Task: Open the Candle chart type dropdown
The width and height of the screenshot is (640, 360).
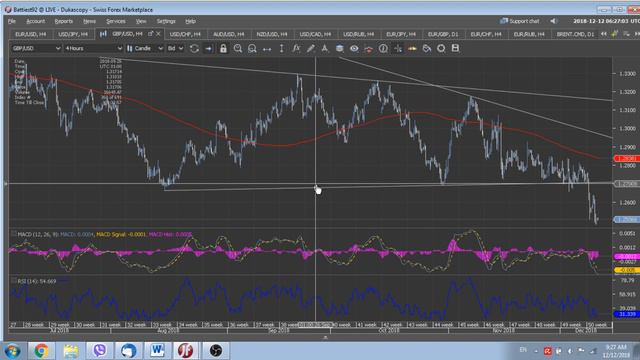Action: [145, 48]
